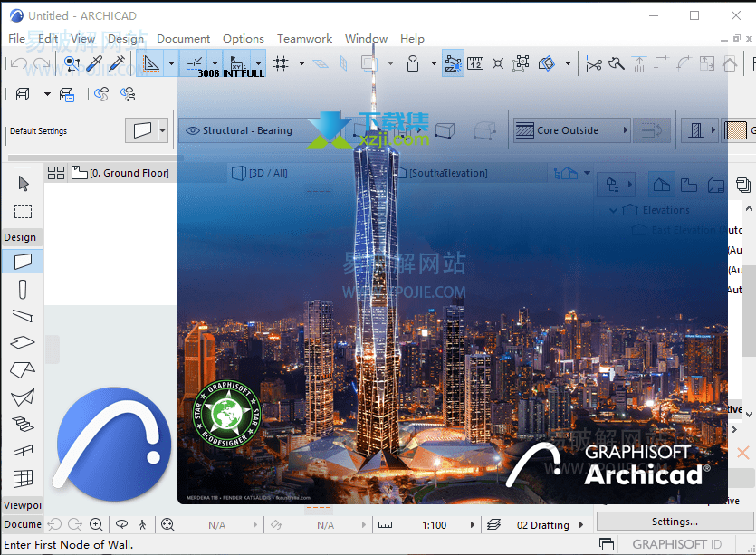
Task: Click the Fit in Window icon
Action: tap(167, 524)
